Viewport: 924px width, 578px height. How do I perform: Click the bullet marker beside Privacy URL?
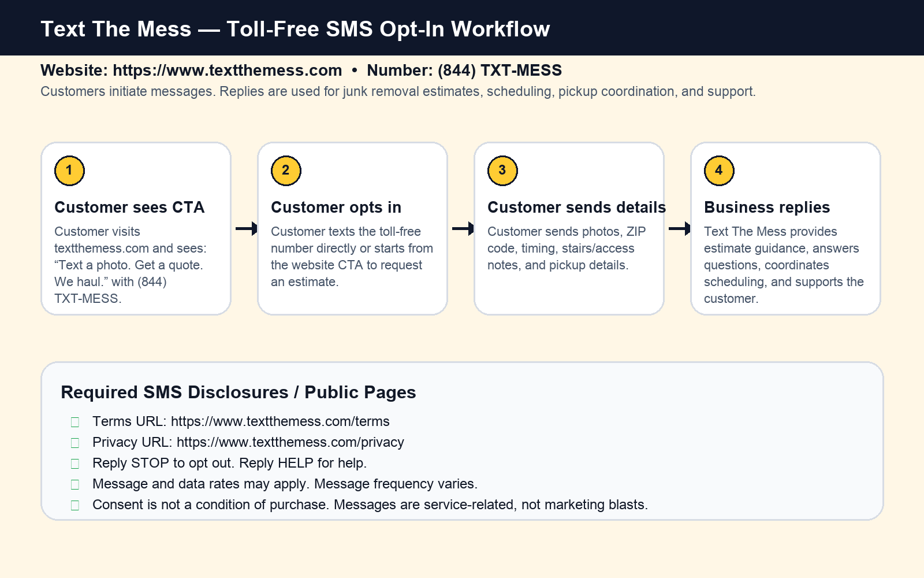75,443
